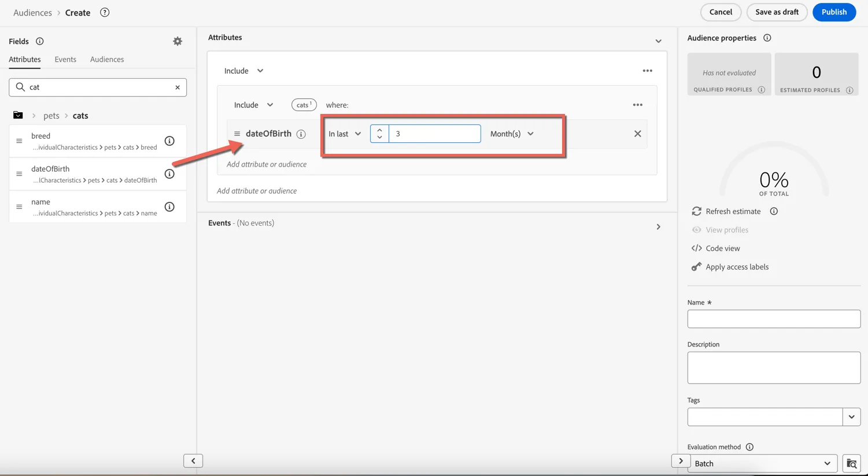Viewport: 868px width, 476px height.
Task: Click the audience Name input field
Action: click(774, 319)
